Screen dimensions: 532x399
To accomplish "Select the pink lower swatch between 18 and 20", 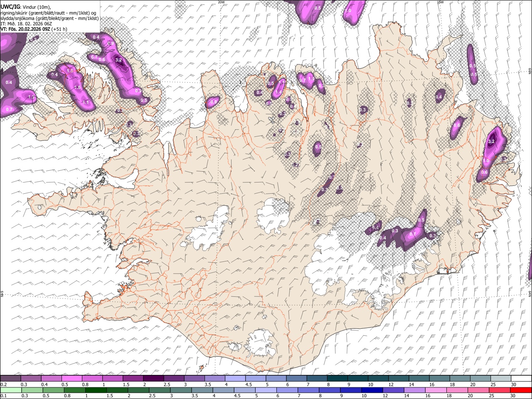I will click(457, 390).
